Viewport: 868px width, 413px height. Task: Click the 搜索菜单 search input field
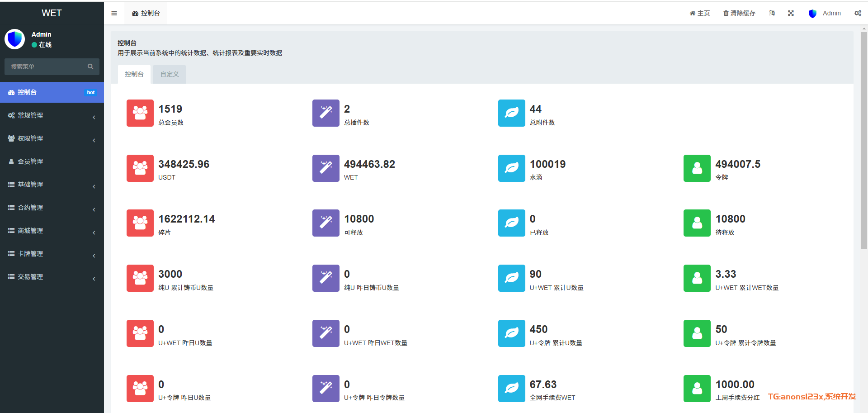point(45,66)
